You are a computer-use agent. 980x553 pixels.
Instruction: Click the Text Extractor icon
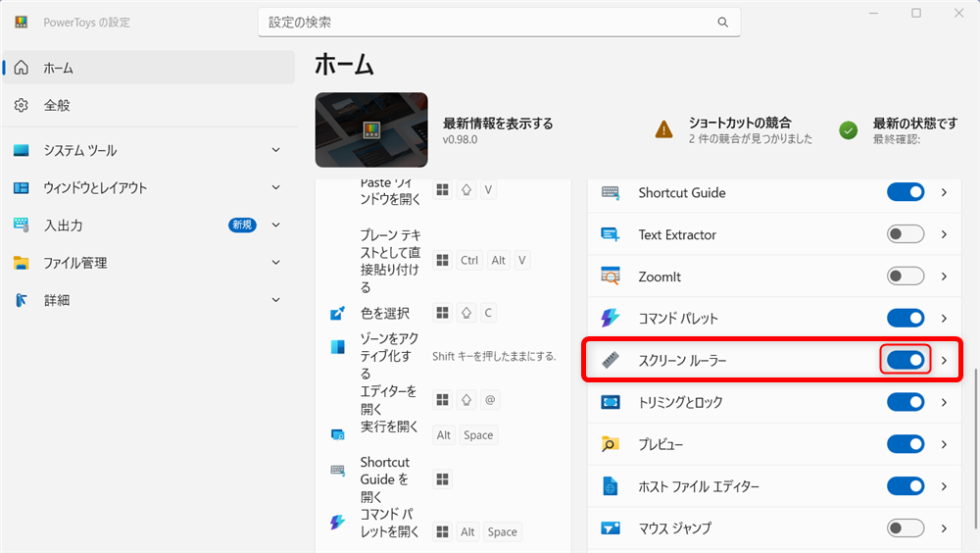click(x=610, y=234)
